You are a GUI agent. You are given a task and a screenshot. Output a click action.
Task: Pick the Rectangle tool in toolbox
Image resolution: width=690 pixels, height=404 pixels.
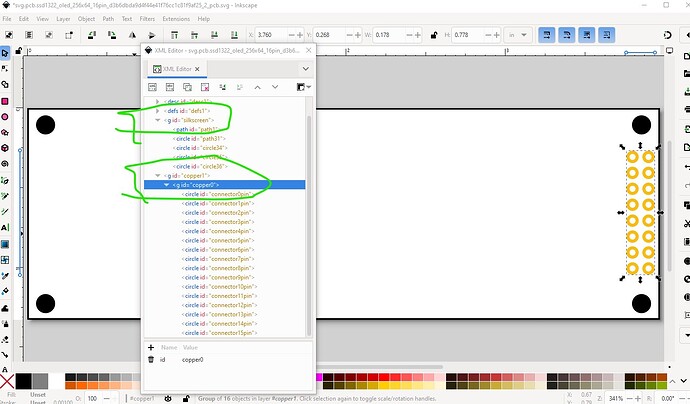pos(5,101)
